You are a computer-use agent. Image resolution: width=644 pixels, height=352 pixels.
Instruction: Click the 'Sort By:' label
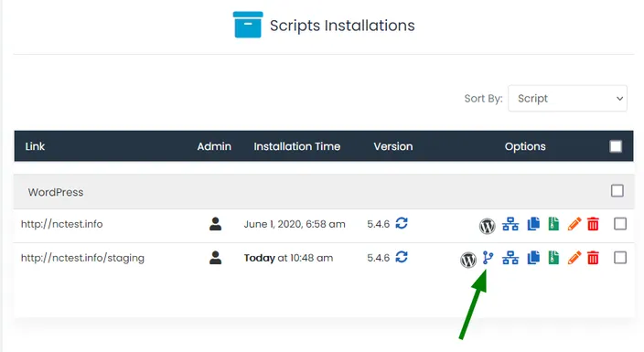tap(483, 99)
